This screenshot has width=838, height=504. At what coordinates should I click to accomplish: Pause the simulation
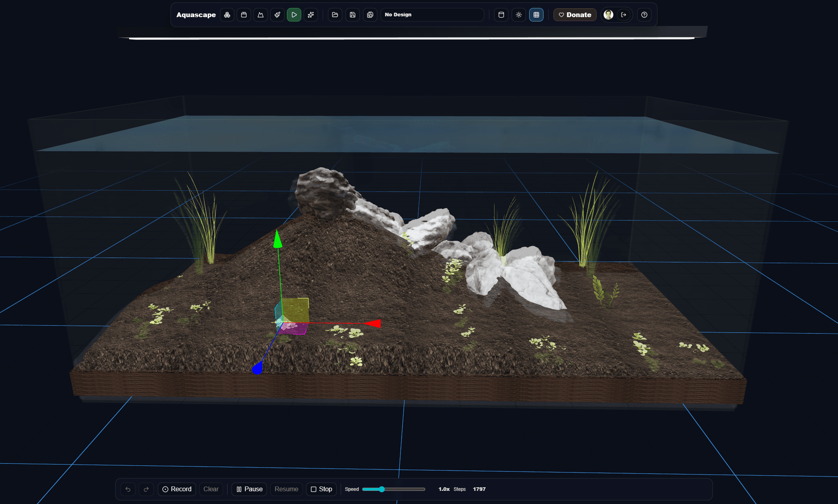click(249, 489)
